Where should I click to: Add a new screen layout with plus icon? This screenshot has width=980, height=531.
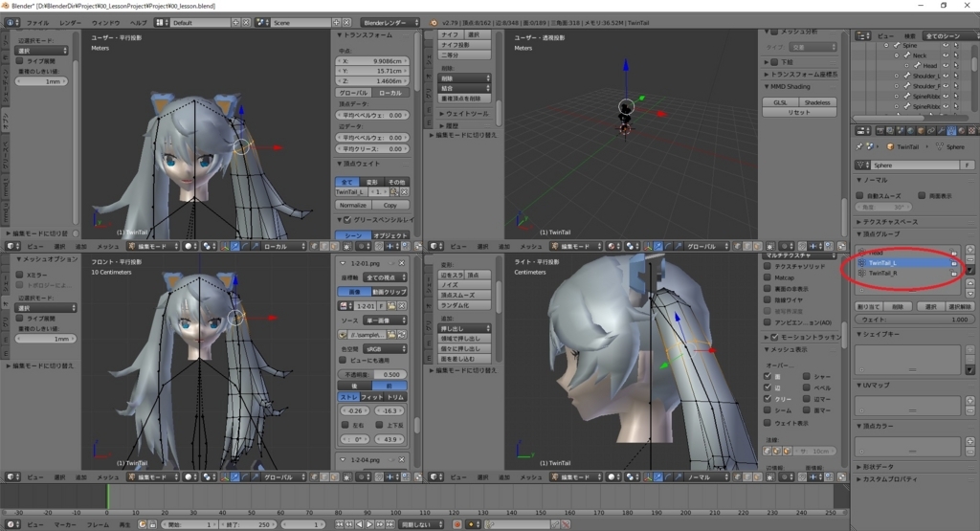click(x=235, y=23)
